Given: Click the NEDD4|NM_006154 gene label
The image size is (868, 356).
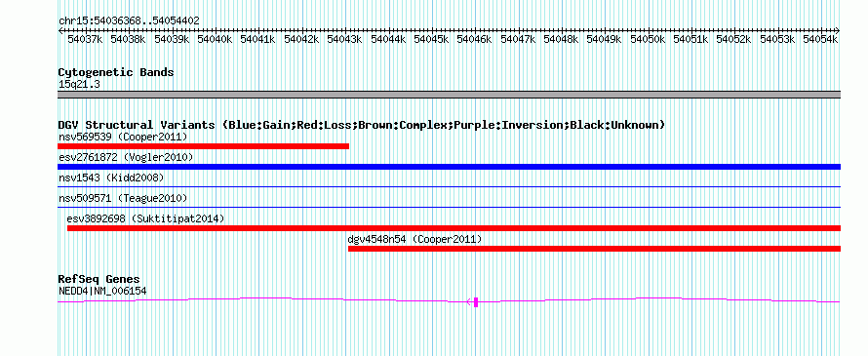Looking at the screenshot, I should (x=102, y=291).
